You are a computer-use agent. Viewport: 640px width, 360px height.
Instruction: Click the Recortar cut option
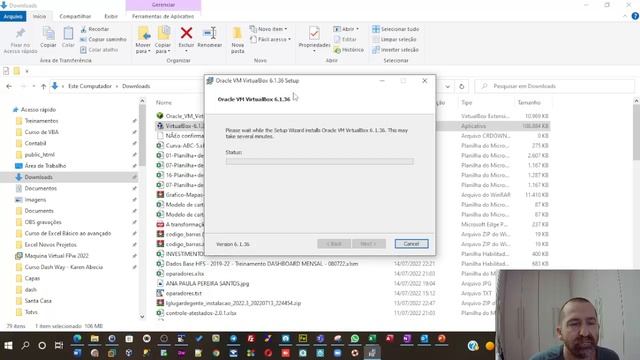[x=95, y=29]
